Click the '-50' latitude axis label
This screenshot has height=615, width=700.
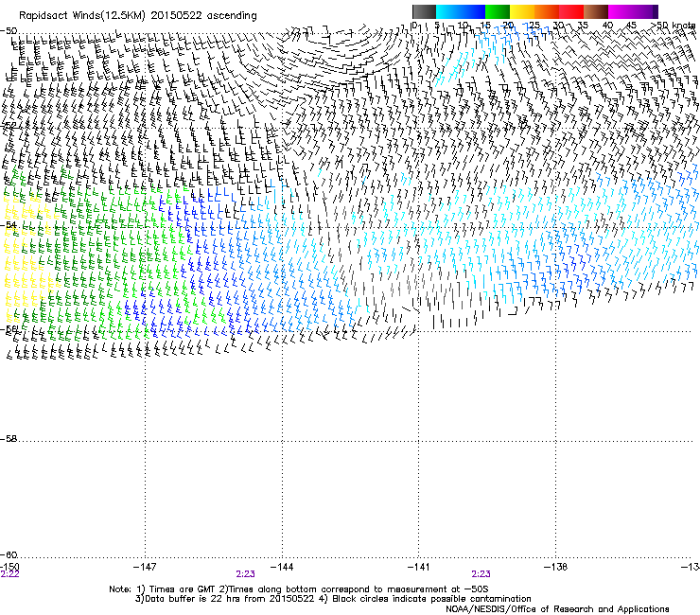(9, 31)
